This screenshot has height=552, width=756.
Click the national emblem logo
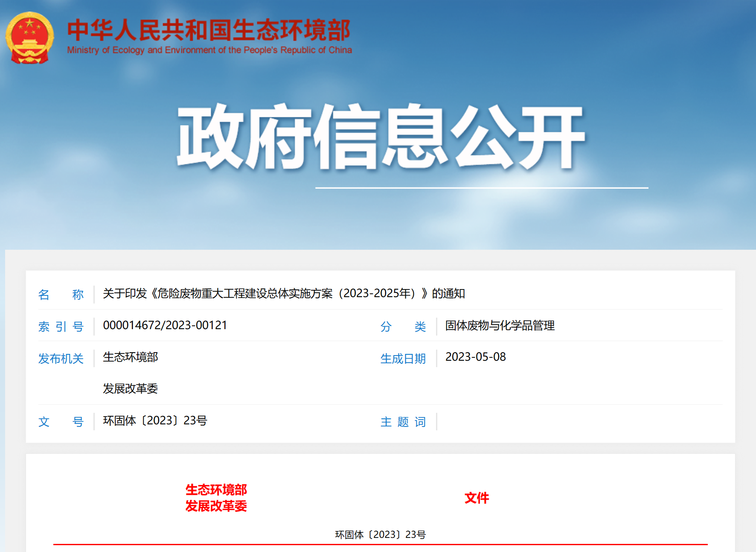29,38
